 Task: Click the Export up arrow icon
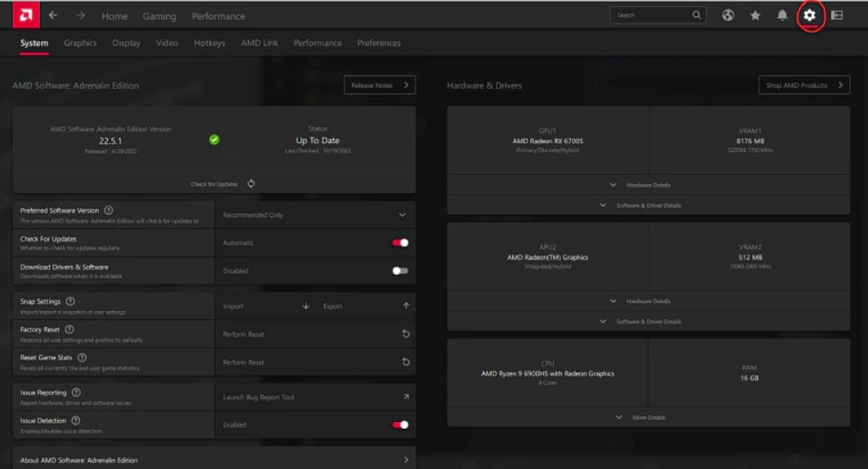[406, 306]
